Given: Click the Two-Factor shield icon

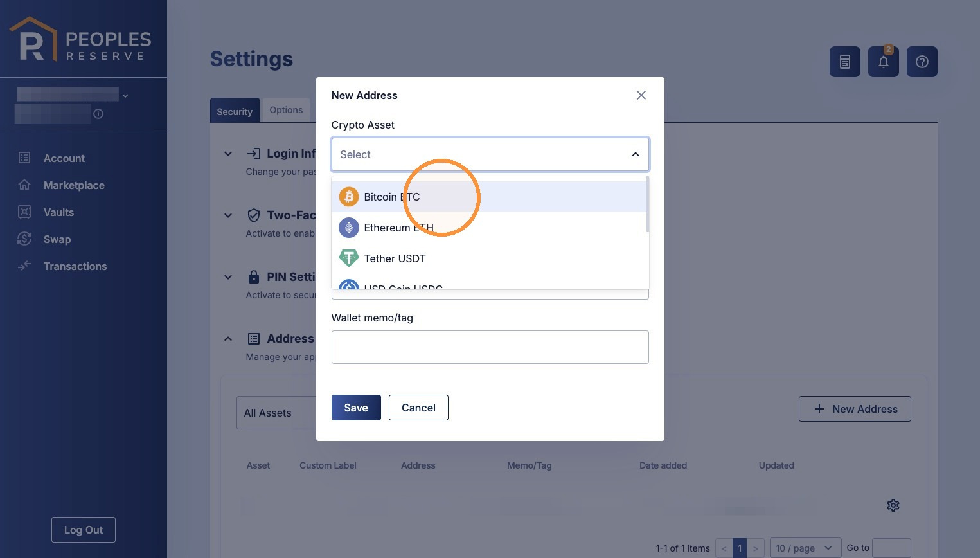Looking at the screenshot, I should [x=254, y=215].
